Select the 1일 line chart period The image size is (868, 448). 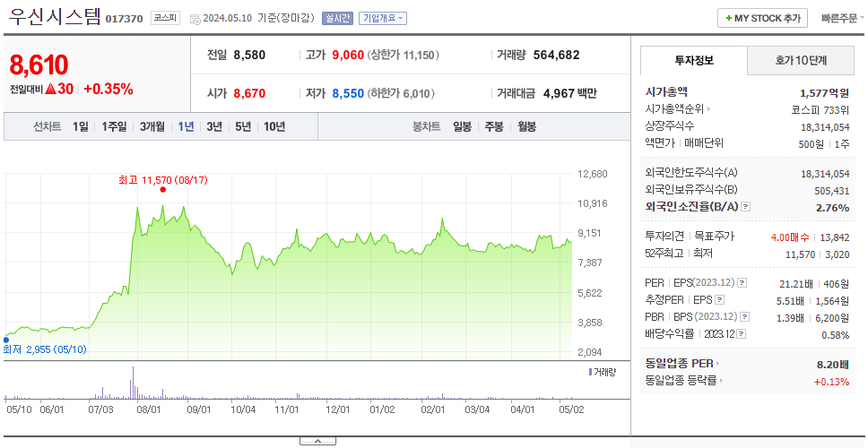point(81,126)
